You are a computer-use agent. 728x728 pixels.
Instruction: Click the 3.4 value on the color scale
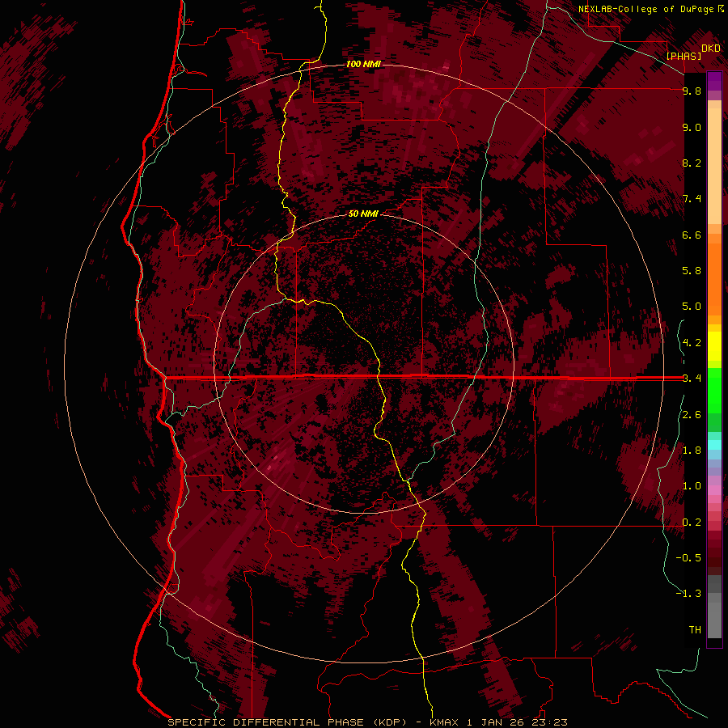point(692,379)
